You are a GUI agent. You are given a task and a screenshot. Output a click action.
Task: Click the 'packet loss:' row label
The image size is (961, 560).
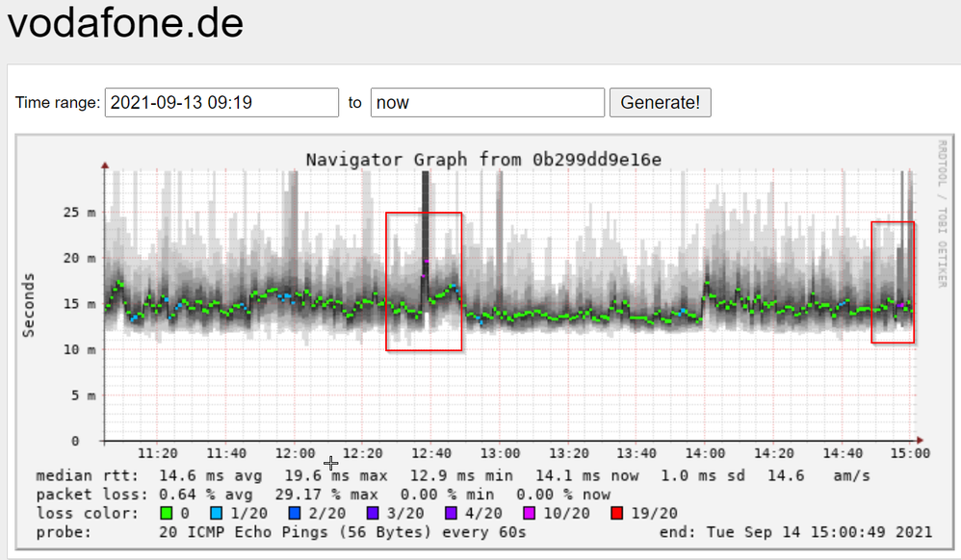click(91, 495)
